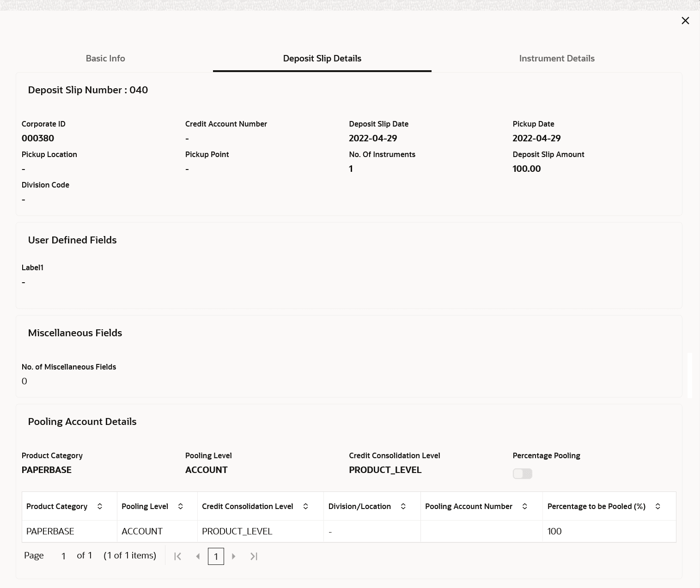Sort by Percentage to be Pooled column
Image resolution: width=700 pixels, height=588 pixels.
(x=657, y=507)
